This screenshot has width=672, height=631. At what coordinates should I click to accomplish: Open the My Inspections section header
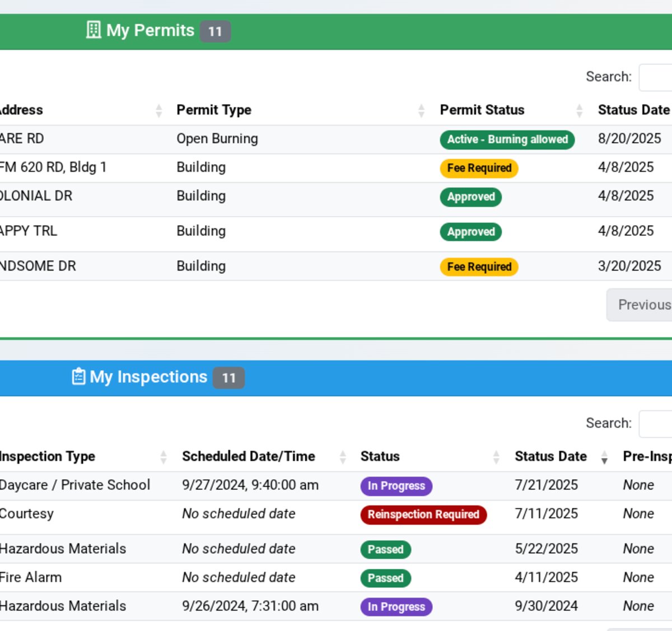[x=148, y=377]
